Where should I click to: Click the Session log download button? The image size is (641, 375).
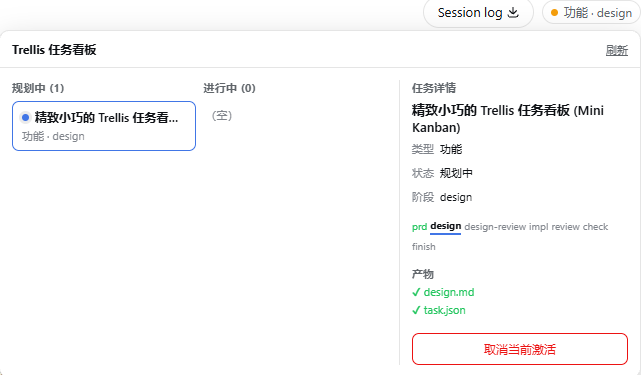(x=478, y=13)
